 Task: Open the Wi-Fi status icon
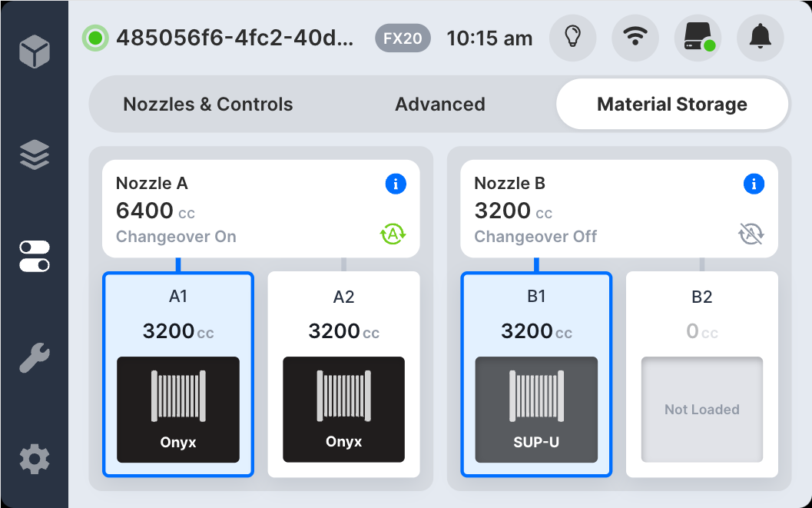[x=635, y=37]
